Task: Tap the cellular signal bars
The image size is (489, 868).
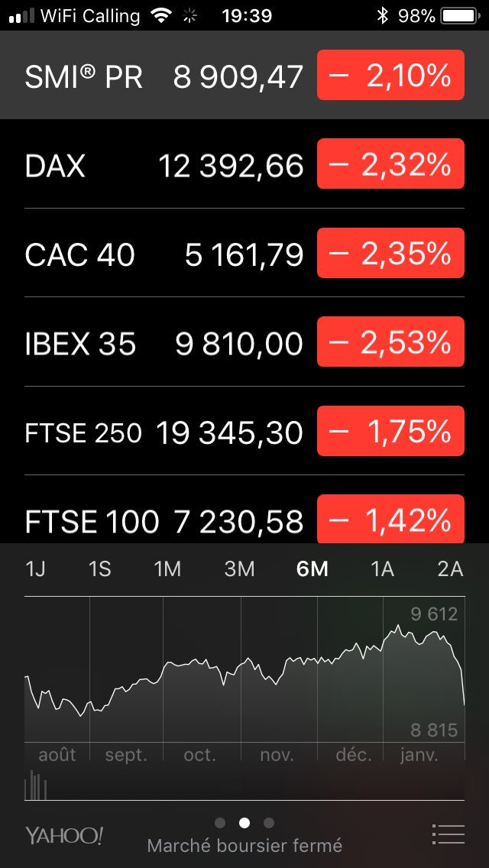Action: (x=21, y=15)
